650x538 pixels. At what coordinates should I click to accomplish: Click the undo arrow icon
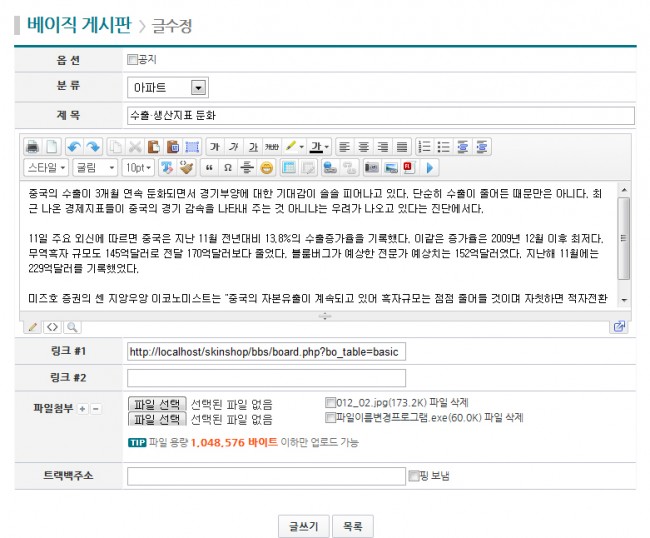74,146
